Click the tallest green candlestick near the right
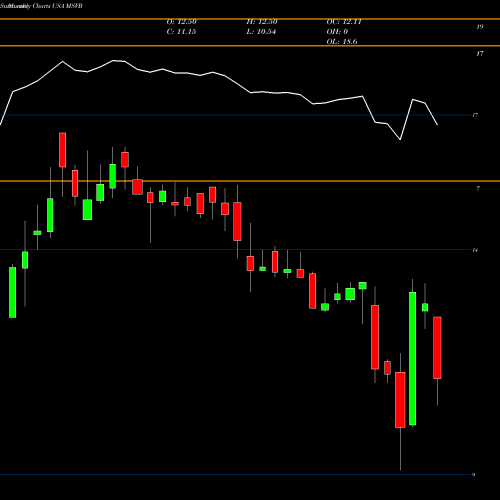The height and width of the screenshot is (500, 500). (412, 359)
